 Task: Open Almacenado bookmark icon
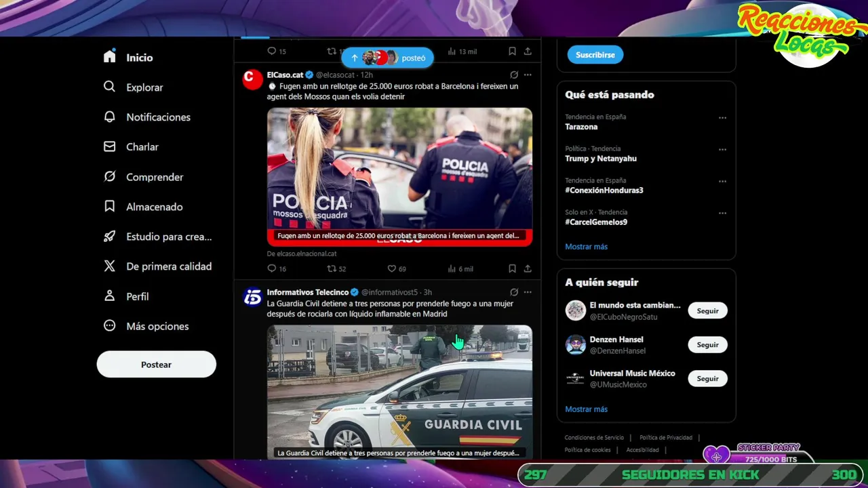point(110,206)
